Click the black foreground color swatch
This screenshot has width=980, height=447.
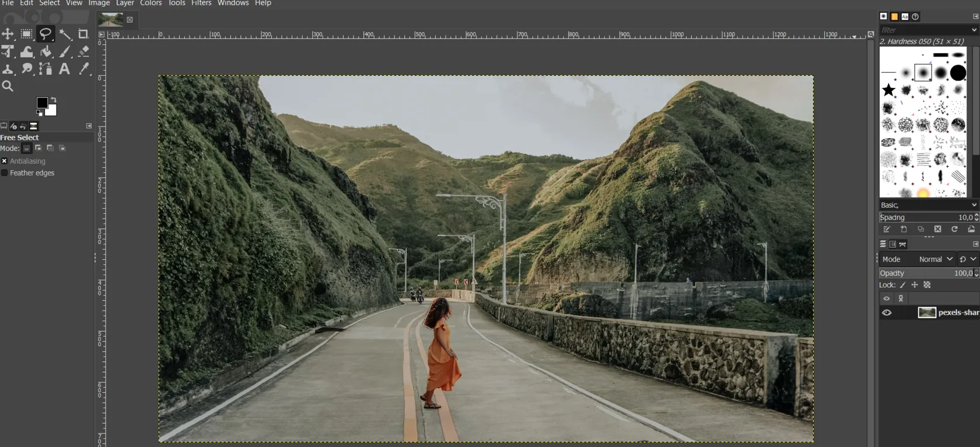(x=42, y=103)
